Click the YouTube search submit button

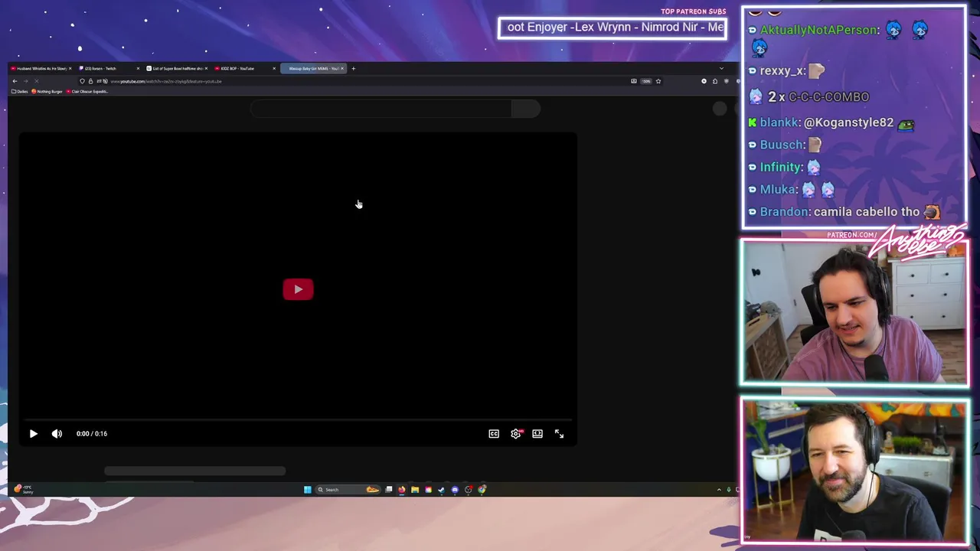526,109
